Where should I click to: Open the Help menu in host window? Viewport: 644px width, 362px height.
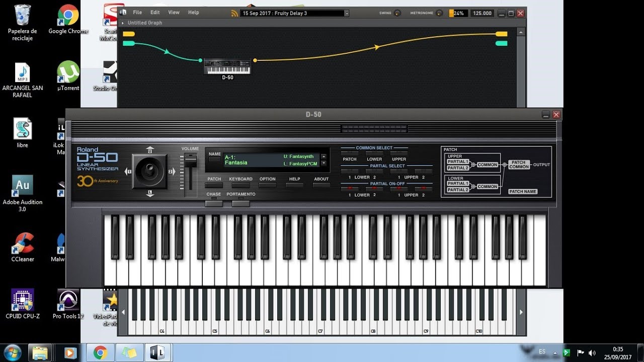[193, 13]
